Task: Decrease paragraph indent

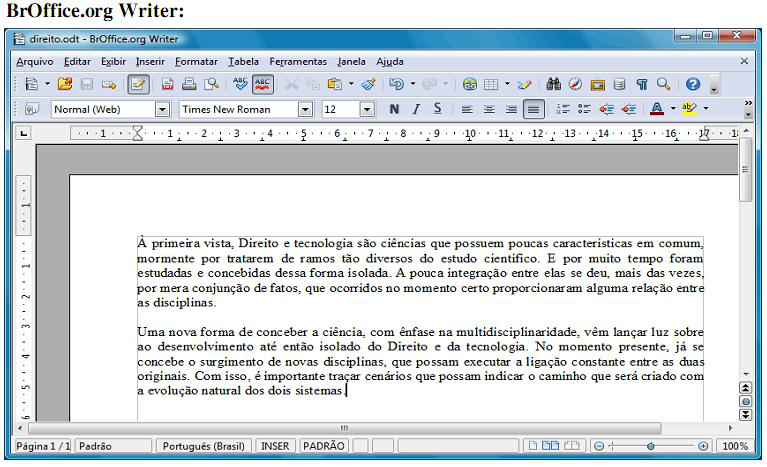Action: (x=607, y=109)
